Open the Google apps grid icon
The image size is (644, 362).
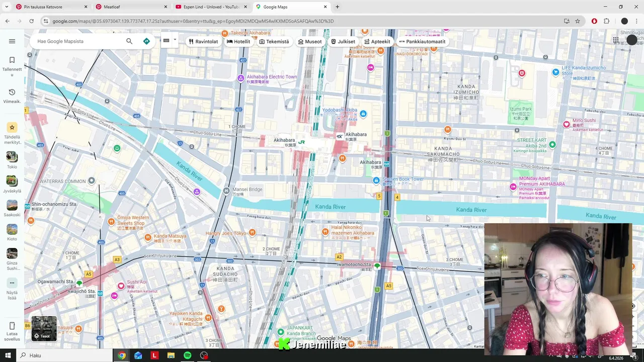615,40
